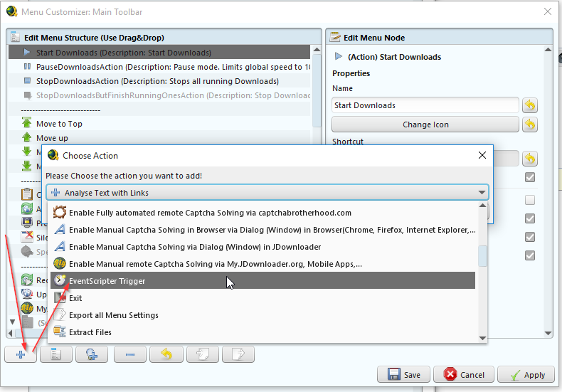Screen dimensions: 562x392
Task: Select Exit from the action list
Action: coord(263,298)
